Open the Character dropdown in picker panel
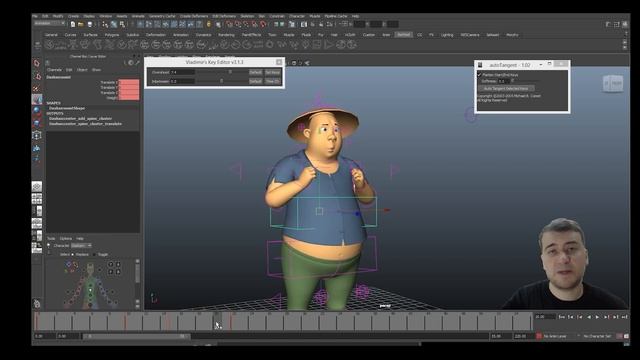The height and width of the screenshot is (360, 640). coord(81,245)
